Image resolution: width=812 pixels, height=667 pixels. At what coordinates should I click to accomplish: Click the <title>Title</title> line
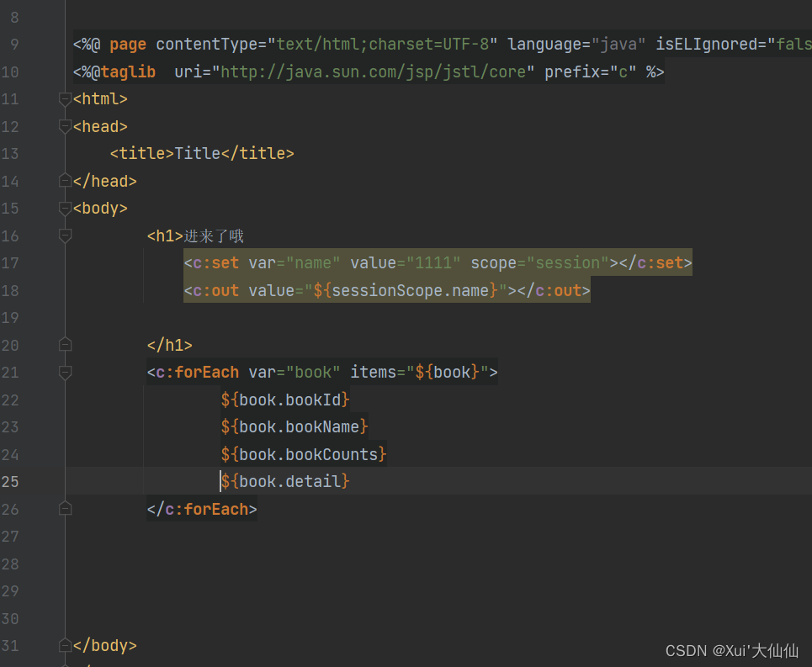202,154
